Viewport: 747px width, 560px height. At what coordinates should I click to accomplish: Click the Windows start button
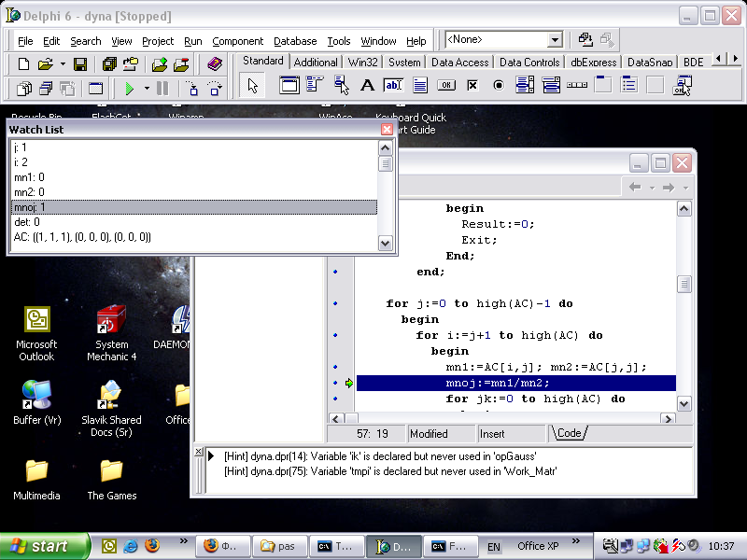[39, 546]
